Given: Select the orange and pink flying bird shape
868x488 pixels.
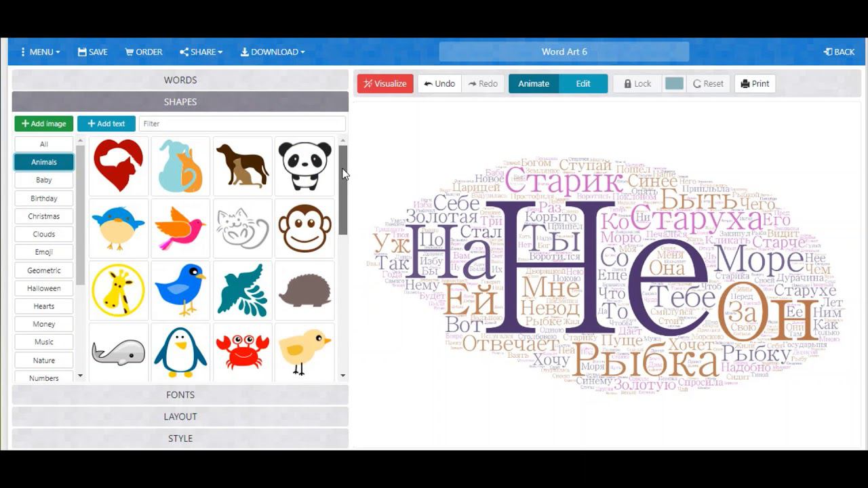Looking at the screenshot, I should pyautogui.click(x=180, y=228).
